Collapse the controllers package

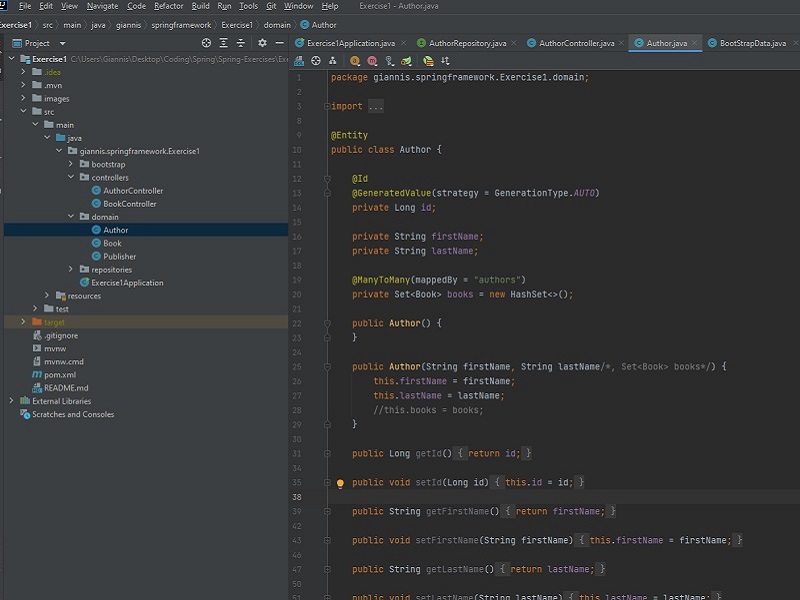coord(71,177)
